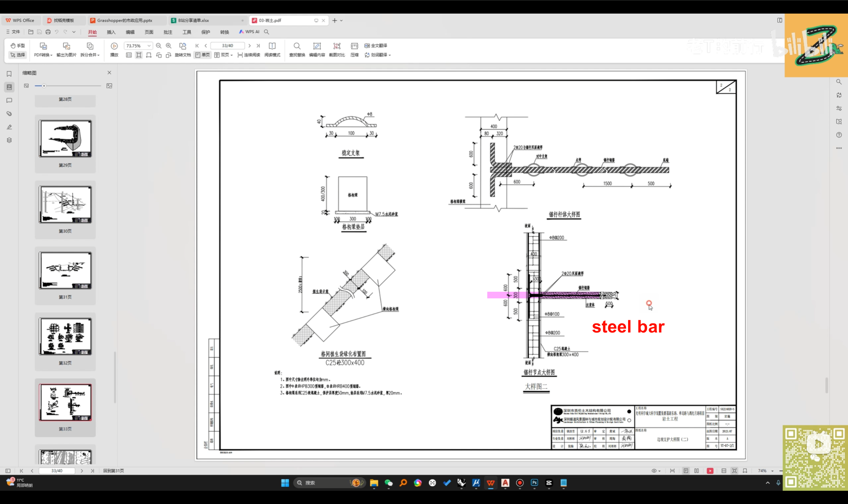Click the thumbnail size slider handle
Image resolution: width=848 pixels, height=504 pixels.
pyautogui.click(x=44, y=86)
